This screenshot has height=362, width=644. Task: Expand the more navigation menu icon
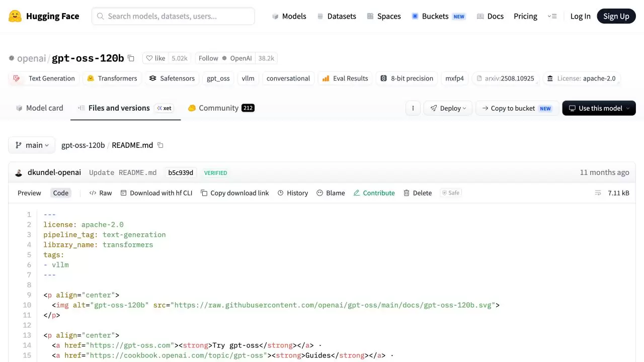coord(552,16)
